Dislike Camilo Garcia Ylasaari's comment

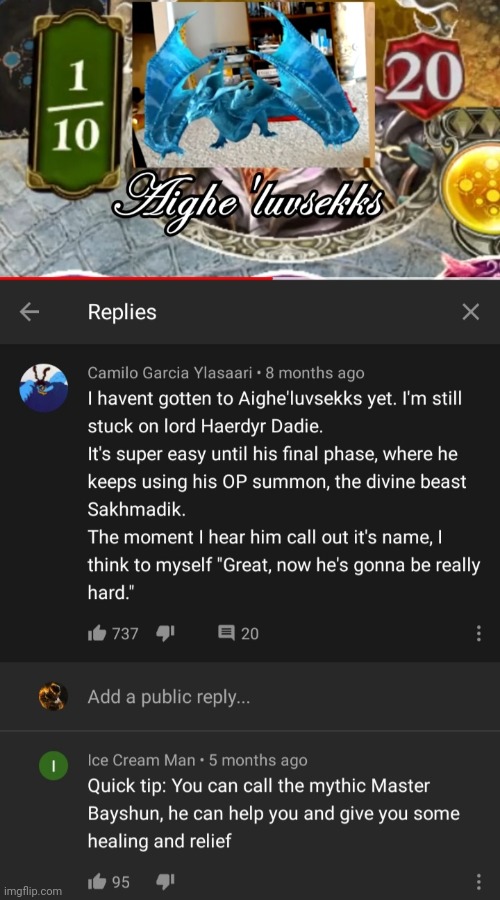pos(165,633)
